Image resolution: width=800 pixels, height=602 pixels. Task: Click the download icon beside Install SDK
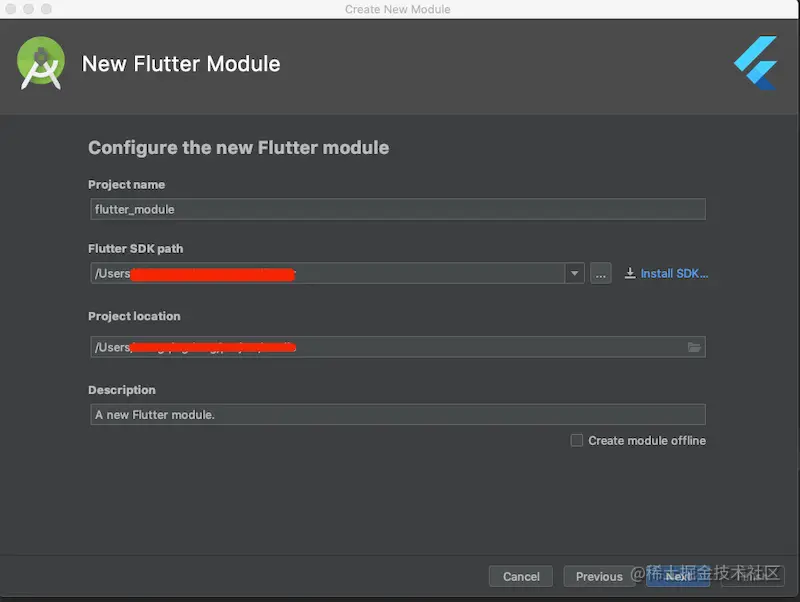pyautogui.click(x=630, y=273)
